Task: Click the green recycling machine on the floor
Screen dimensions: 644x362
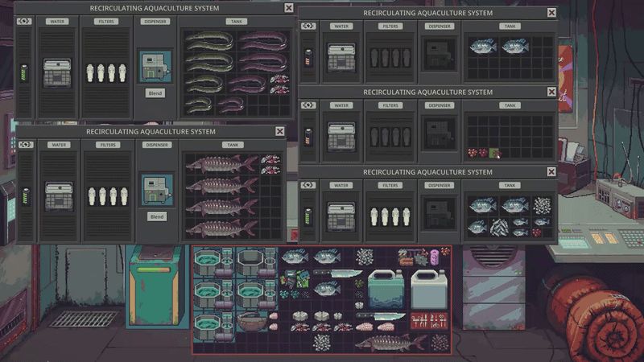Action: [155, 286]
